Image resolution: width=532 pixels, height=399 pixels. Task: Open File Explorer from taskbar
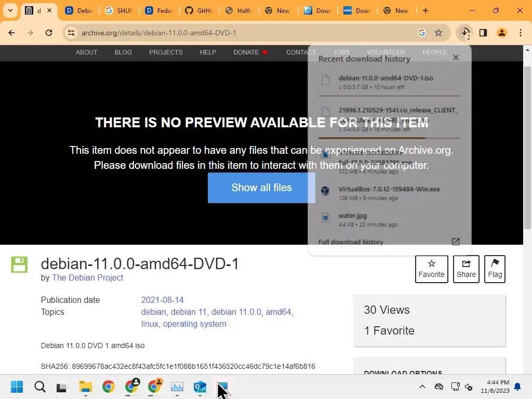click(86, 387)
